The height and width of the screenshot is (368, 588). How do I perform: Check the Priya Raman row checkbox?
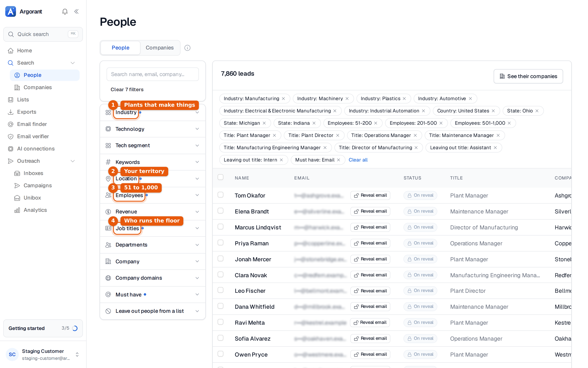(x=220, y=242)
